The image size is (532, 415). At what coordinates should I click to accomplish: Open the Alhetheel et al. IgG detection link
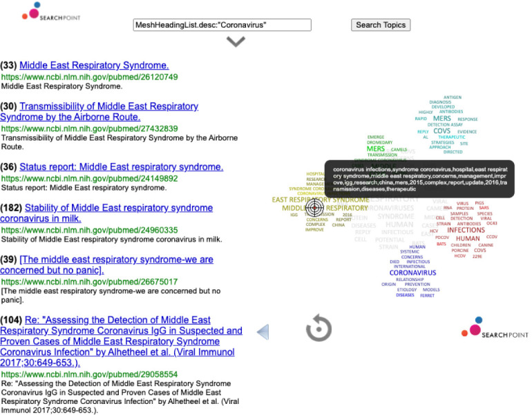121,341
